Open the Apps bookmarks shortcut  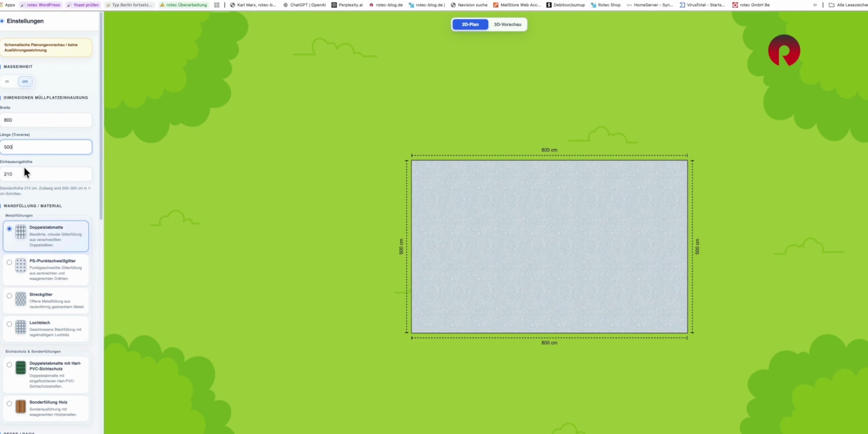pos(8,5)
